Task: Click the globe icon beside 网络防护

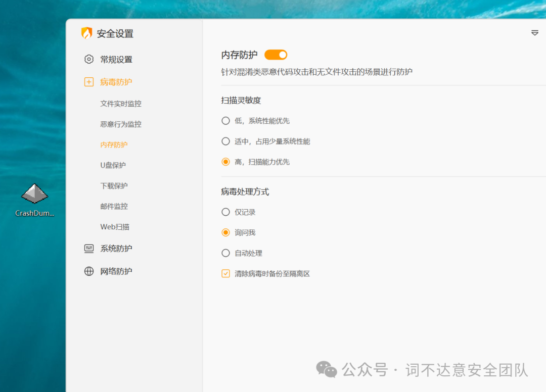Action: 89,271
